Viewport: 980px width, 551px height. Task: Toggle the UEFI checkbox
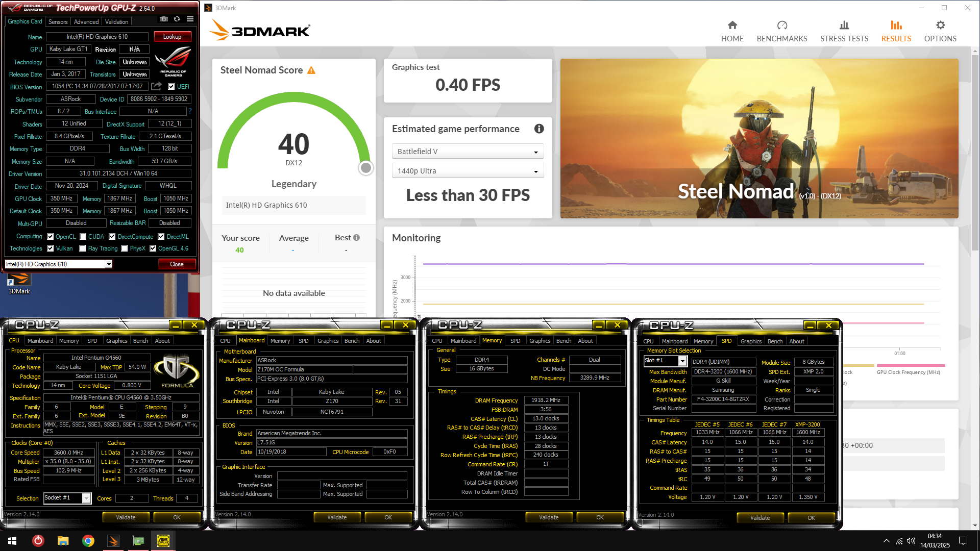(171, 87)
